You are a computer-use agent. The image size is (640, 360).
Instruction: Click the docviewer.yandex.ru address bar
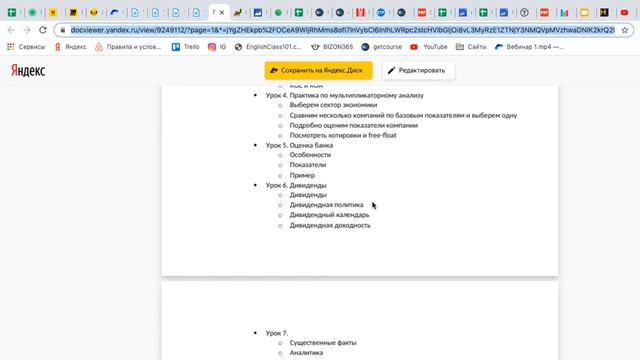342,30
